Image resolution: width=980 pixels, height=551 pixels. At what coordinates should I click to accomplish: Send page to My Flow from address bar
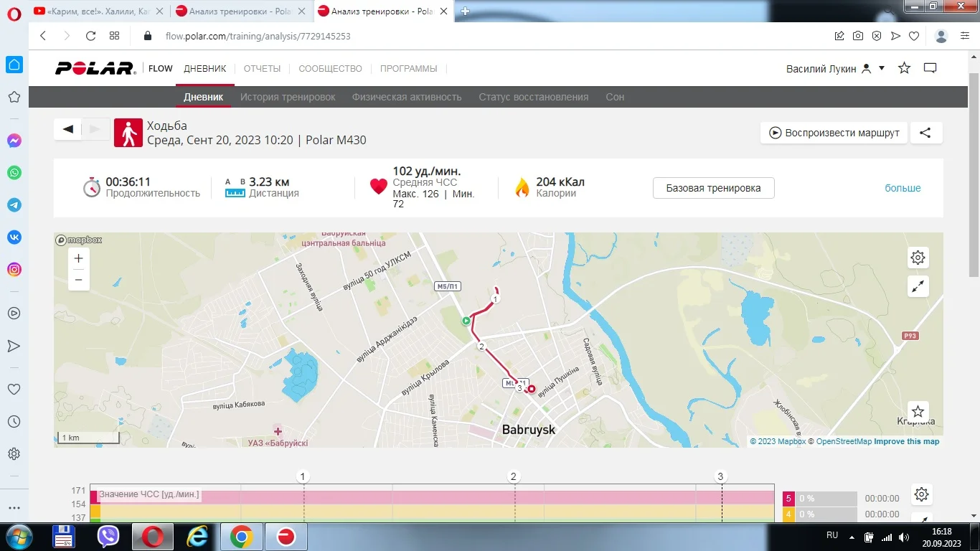pos(895,36)
